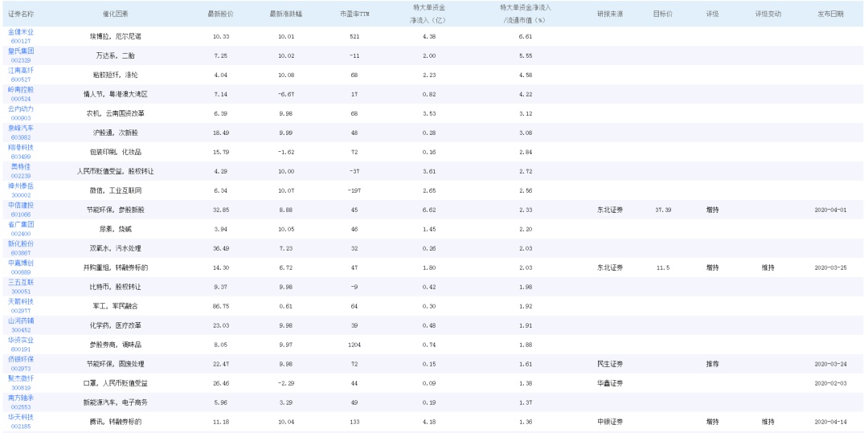
Task: Click the 皇氏集团 002329 stock name
Action: [x=21, y=51]
